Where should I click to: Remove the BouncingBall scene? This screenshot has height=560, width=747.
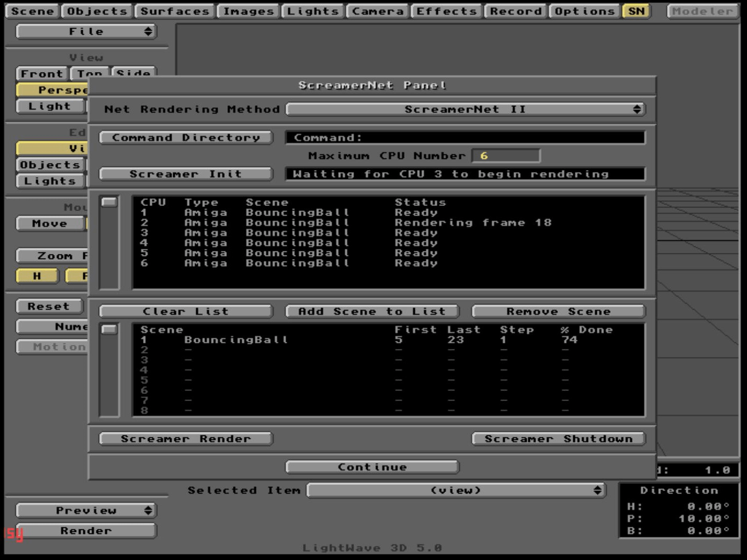pos(559,311)
